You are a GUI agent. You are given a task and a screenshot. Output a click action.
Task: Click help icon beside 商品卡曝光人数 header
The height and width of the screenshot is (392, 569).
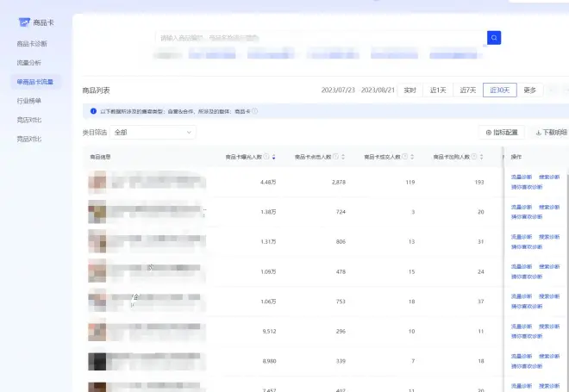[x=266, y=157]
